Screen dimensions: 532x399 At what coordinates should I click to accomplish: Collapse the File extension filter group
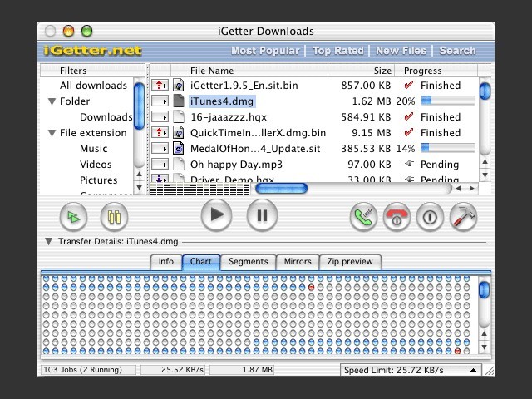[x=52, y=133]
